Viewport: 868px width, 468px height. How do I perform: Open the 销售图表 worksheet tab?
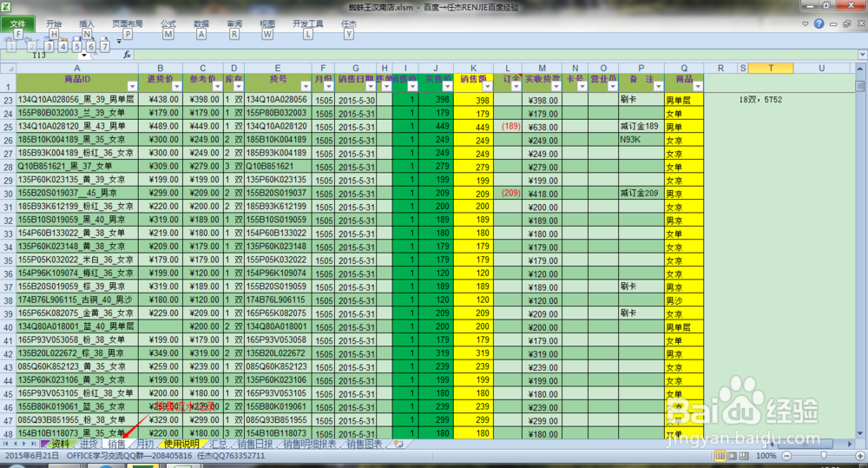coord(365,444)
